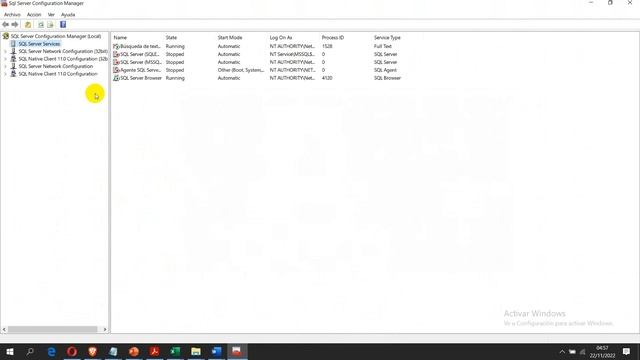The height and width of the screenshot is (360, 640).
Task: Expand SQL Server Network Configuration (32bit) chevron
Action: 5,51
